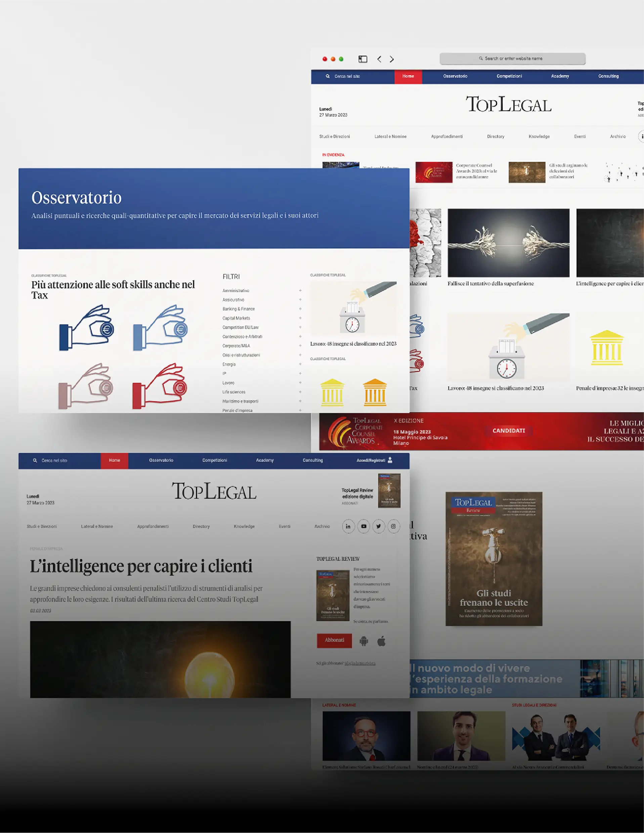This screenshot has width=644, height=833.
Task: Click the red Abbonati button
Action: [334, 641]
